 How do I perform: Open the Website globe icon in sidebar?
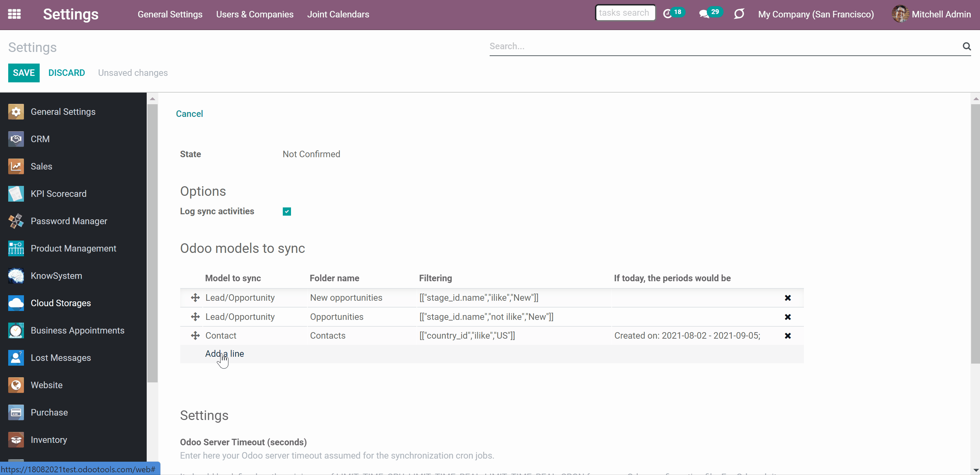(16, 385)
